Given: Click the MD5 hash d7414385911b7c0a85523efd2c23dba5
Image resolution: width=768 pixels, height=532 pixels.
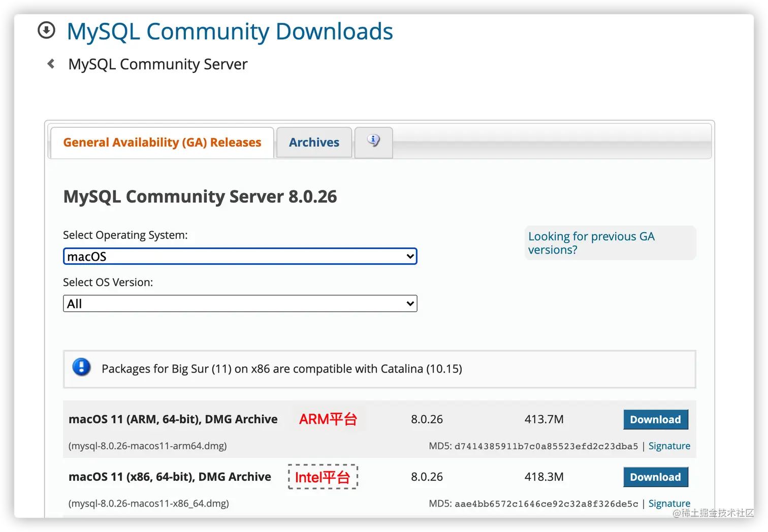Looking at the screenshot, I should point(546,446).
